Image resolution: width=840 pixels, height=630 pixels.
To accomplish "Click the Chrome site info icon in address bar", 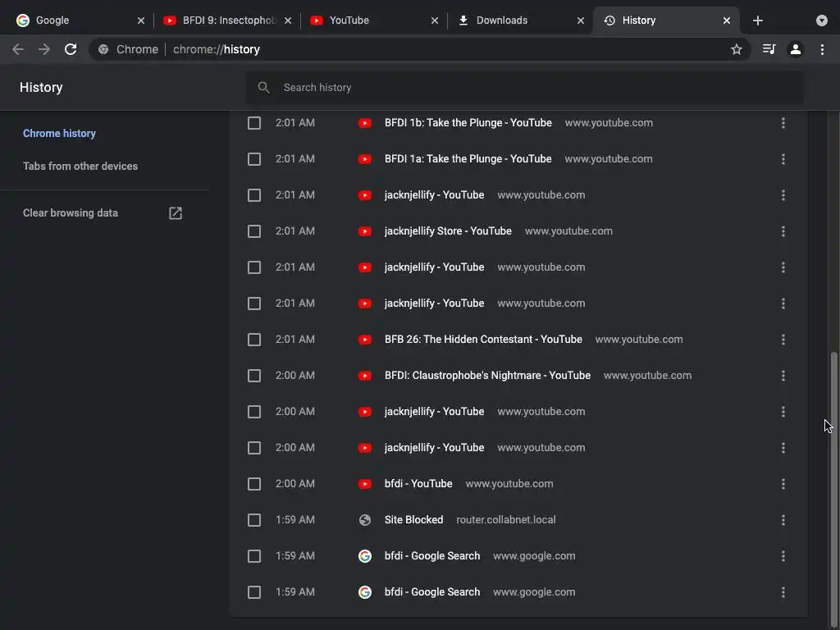I will [x=103, y=49].
